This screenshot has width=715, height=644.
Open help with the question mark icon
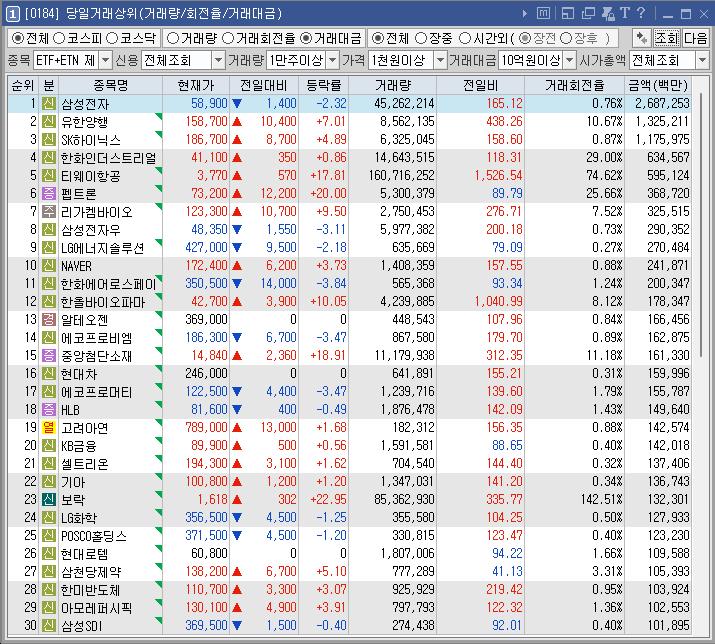tap(641, 13)
